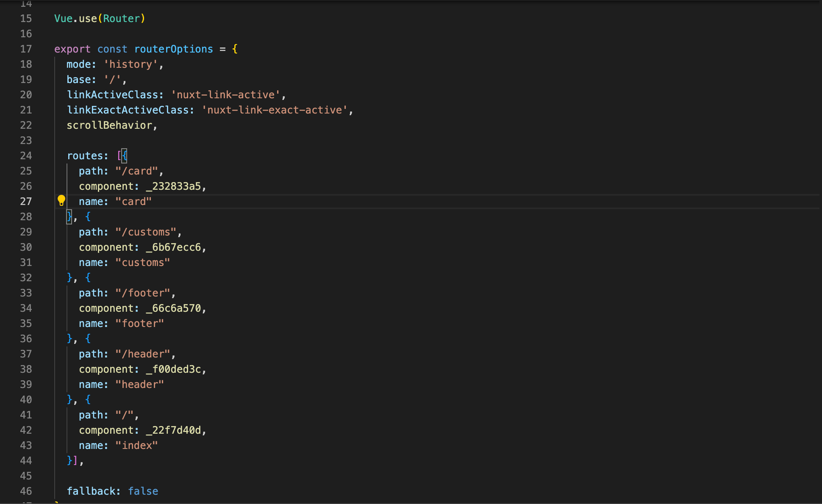Click the yellow lightbulb quick-fix icon
This screenshot has width=822, height=504.
click(x=61, y=200)
